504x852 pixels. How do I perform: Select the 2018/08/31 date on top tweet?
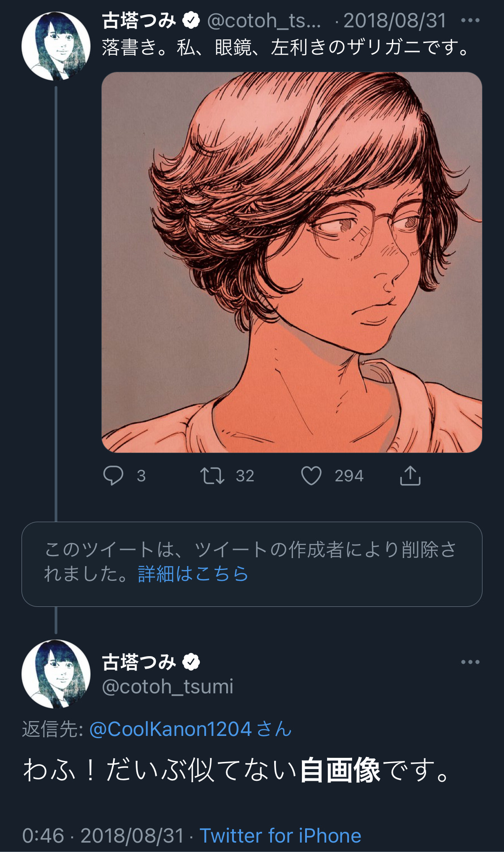tap(395, 21)
